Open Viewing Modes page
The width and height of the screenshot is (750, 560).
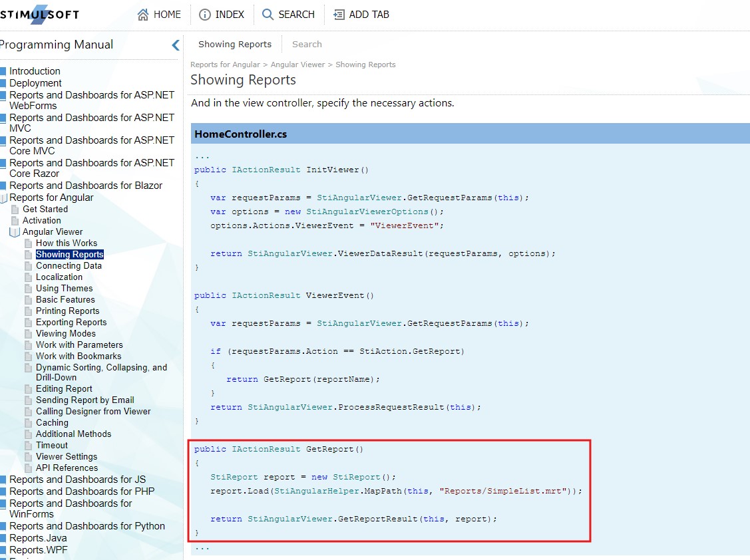65,334
